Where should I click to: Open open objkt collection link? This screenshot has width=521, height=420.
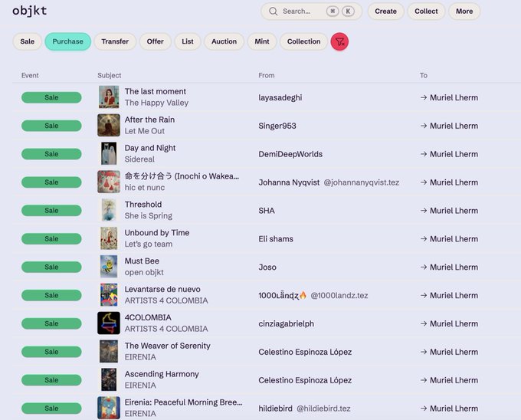click(144, 272)
